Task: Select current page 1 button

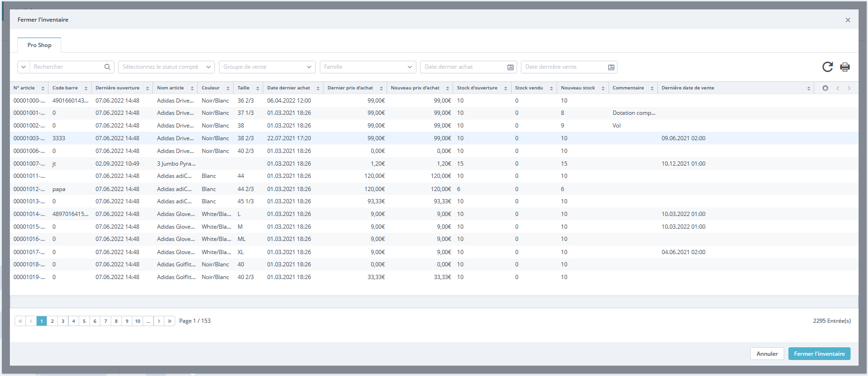Action: click(x=41, y=321)
